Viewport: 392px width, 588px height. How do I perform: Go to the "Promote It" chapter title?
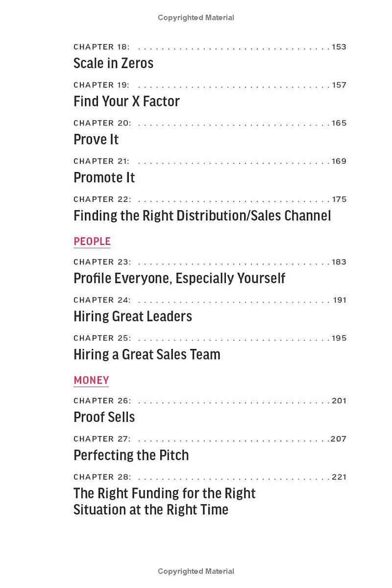[x=104, y=177]
